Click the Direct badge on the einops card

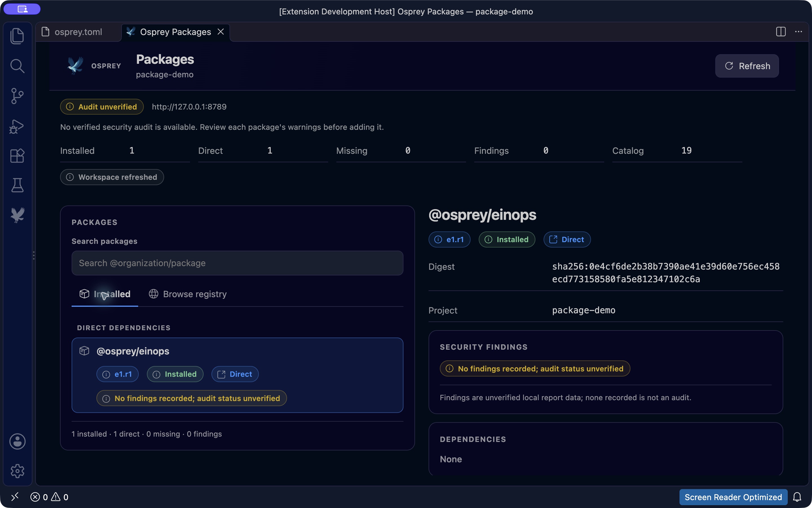click(x=235, y=374)
